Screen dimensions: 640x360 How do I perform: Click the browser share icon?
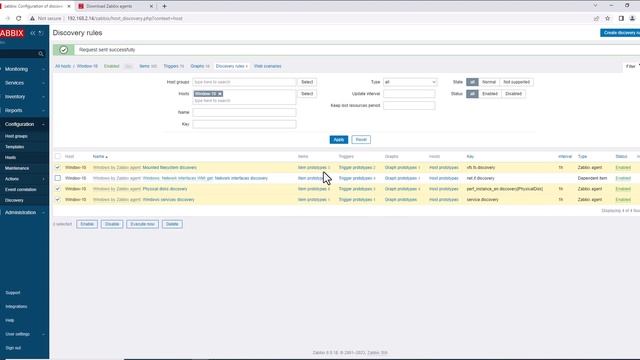(596, 18)
